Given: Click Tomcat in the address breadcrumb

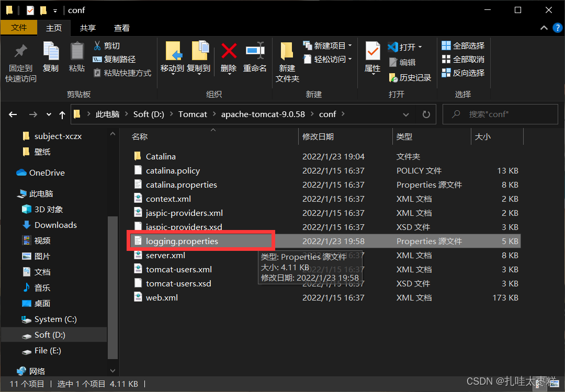Looking at the screenshot, I should (x=193, y=114).
